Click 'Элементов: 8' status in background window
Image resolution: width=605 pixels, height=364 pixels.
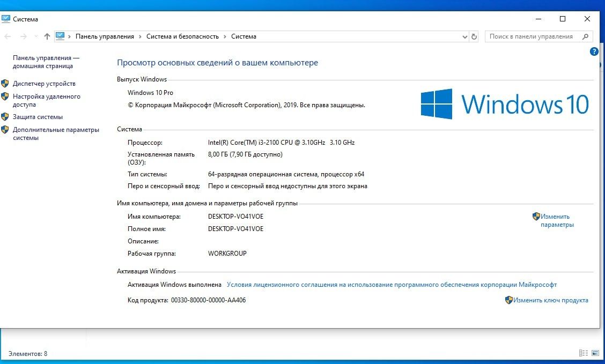point(28,354)
